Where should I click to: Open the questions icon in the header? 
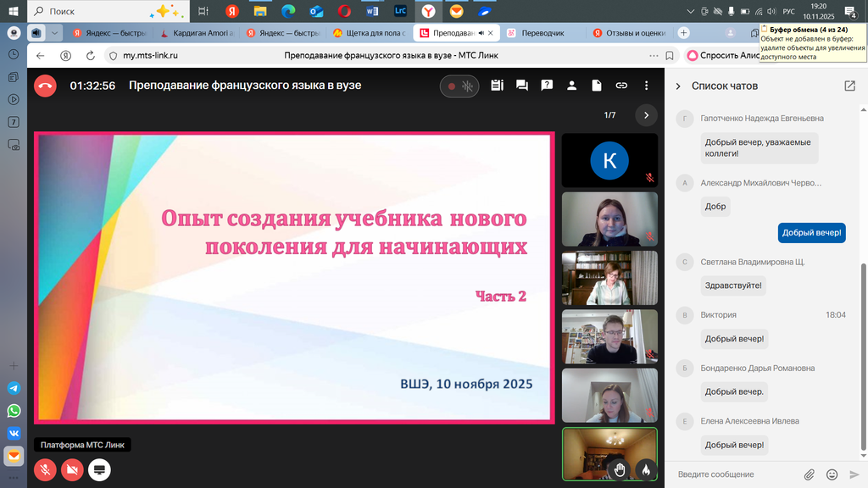pos(548,86)
